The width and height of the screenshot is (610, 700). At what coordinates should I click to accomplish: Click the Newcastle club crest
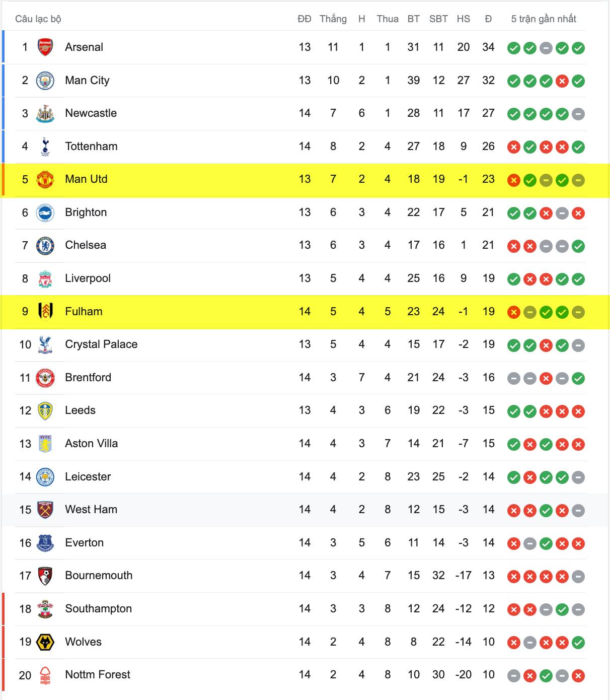pyautogui.click(x=45, y=113)
